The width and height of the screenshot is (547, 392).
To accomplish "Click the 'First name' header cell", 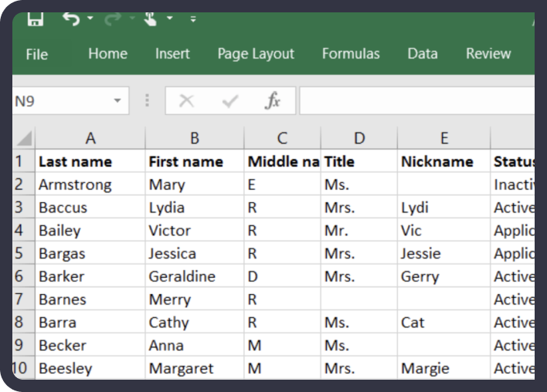I will tap(195, 161).
